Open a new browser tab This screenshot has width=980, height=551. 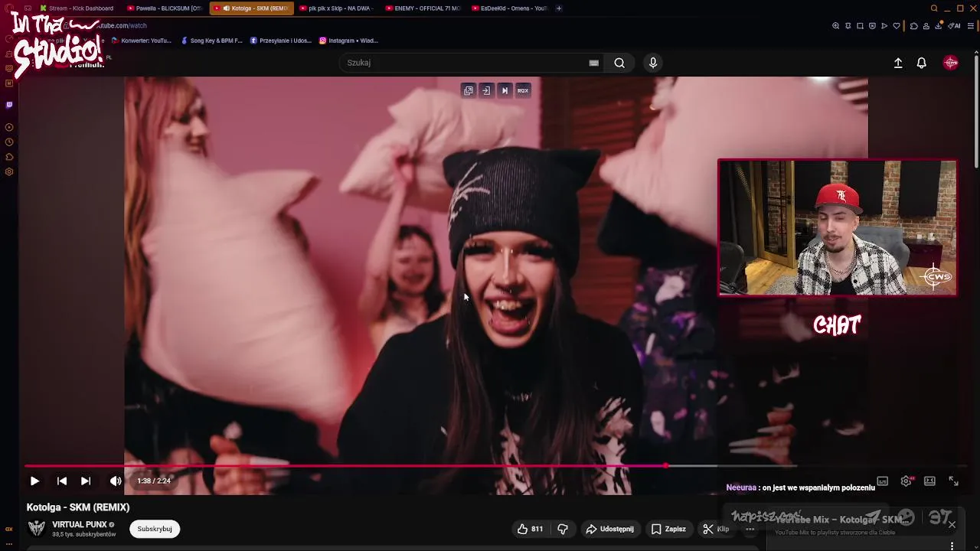(x=559, y=8)
